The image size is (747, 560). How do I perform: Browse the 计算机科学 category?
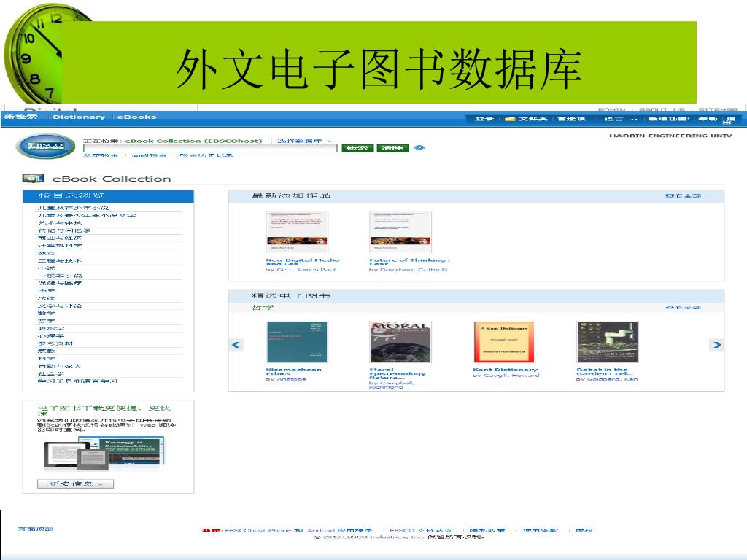[x=60, y=246]
